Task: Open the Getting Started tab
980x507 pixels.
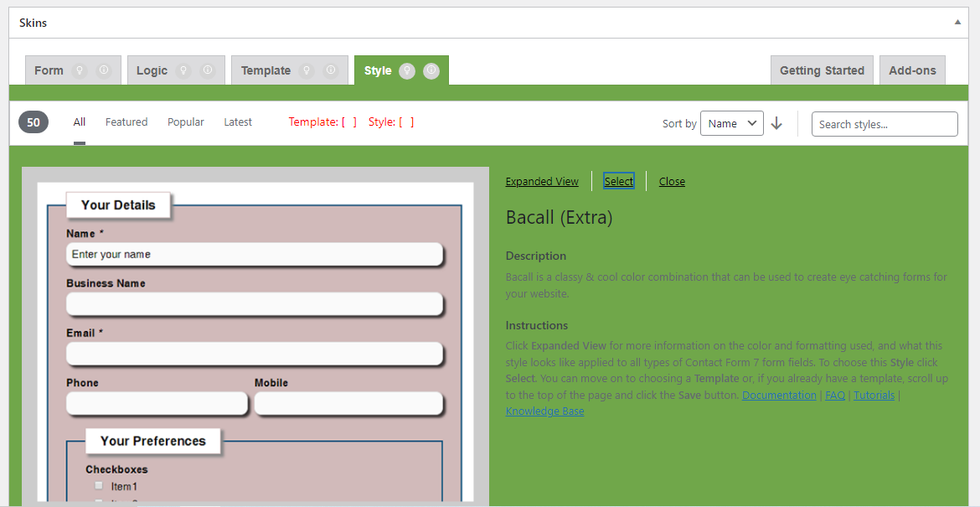Action: click(822, 70)
